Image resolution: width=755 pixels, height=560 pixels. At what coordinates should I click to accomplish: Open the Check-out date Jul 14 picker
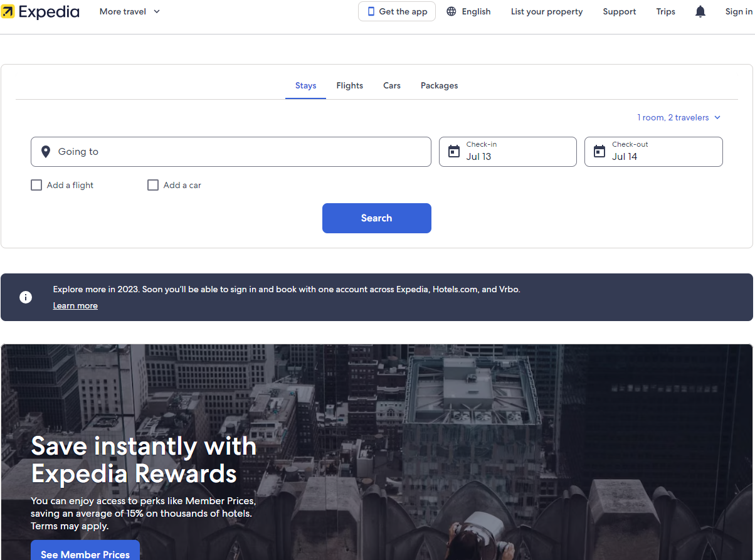click(x=653, y=152)
